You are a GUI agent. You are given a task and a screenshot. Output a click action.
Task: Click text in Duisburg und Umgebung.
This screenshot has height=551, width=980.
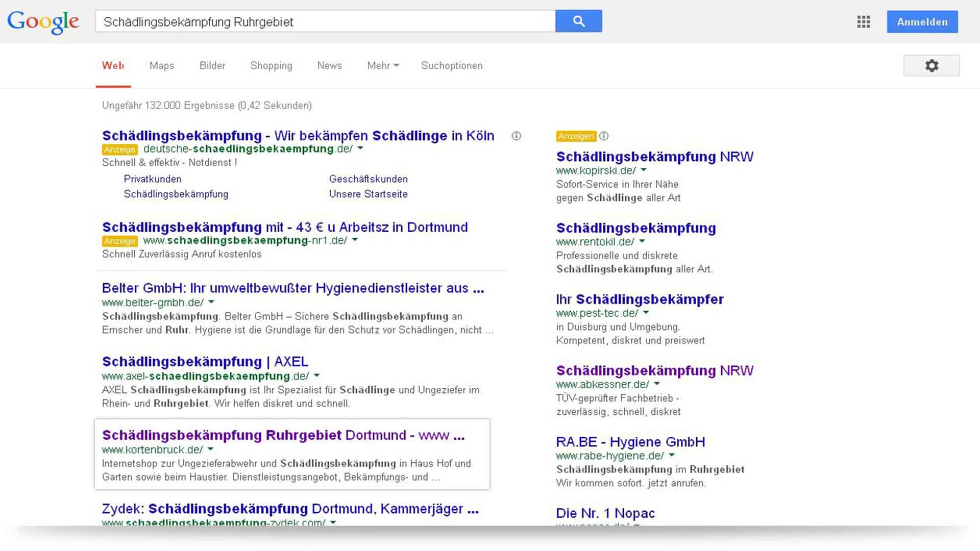pyautogui.click(x=618, y=327)
